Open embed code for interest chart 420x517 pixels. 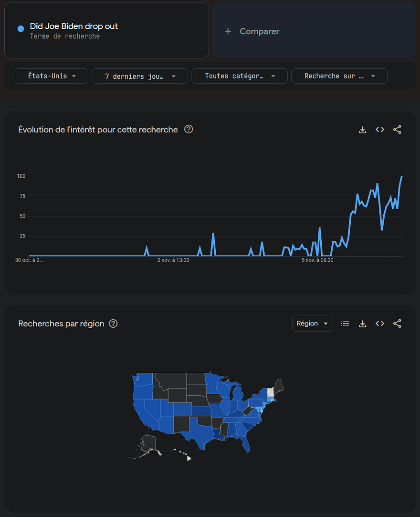pyautogui.click(x=380, y=129)
